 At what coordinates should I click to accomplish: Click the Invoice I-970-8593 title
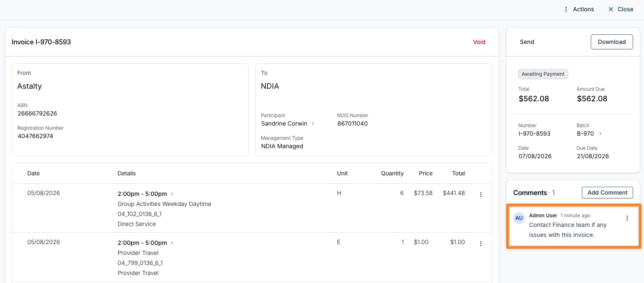[41, 42]
